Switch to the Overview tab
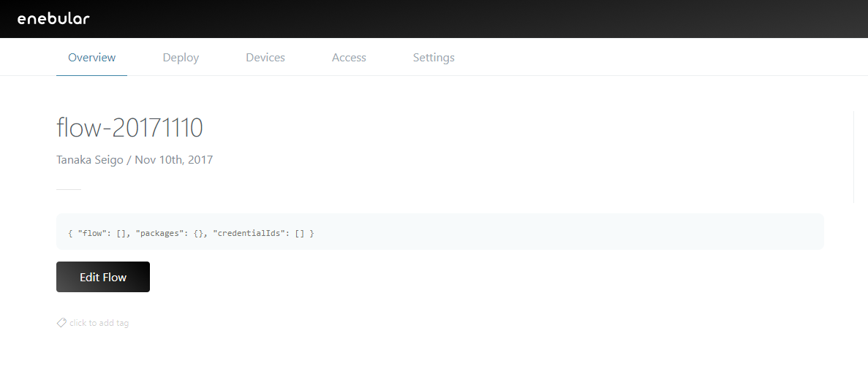This screenshot has height=366, width=868. click(x=91, y=57)
